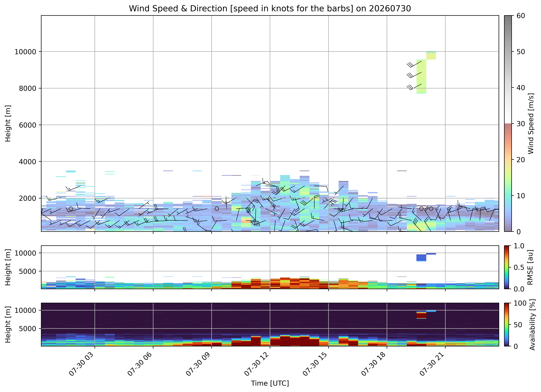Click the Wind Speed [m/s] colorbar label
This screenshot has width=541, height=392.
pos(531,123)
